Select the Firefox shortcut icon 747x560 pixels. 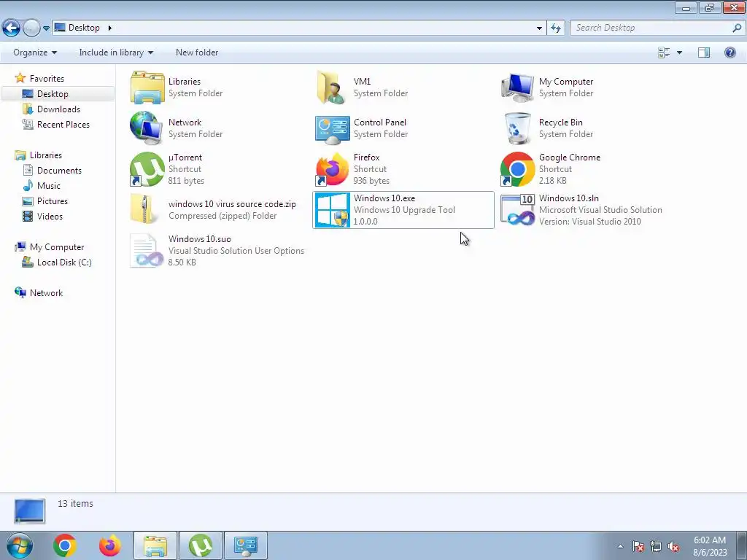coord(332,169)
